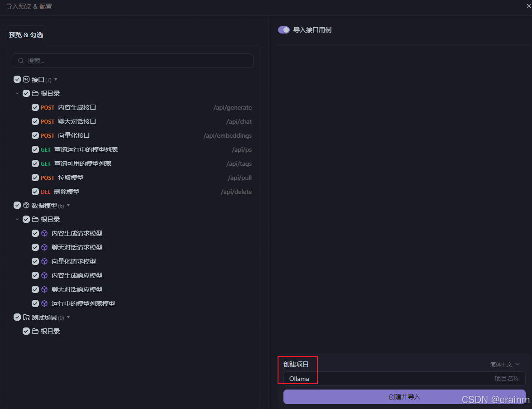532x409 pixels.
Task: Click the 创建并导入 button
Action: pos(404,397)
